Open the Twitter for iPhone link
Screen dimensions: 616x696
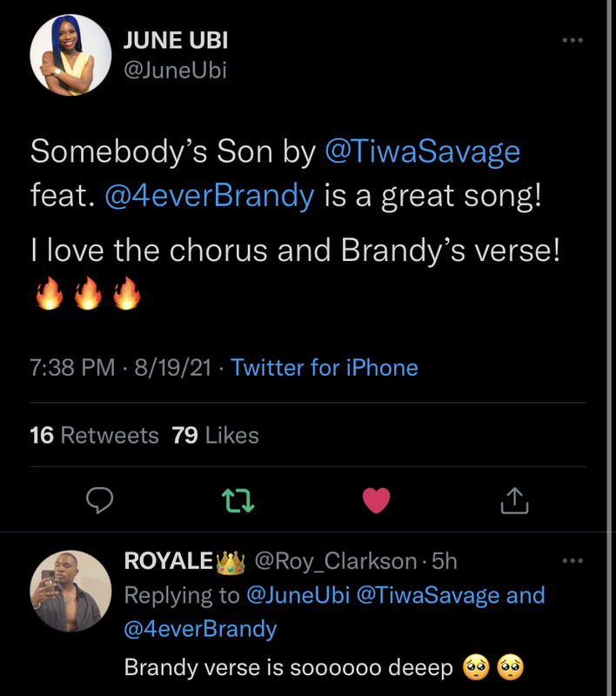tap(325, 367)
